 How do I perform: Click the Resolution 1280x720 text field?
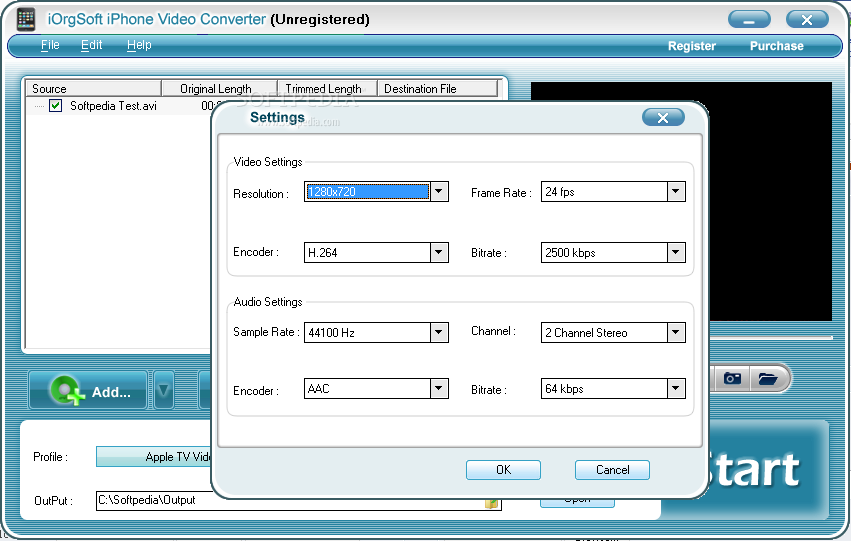[x=367, y=192]
